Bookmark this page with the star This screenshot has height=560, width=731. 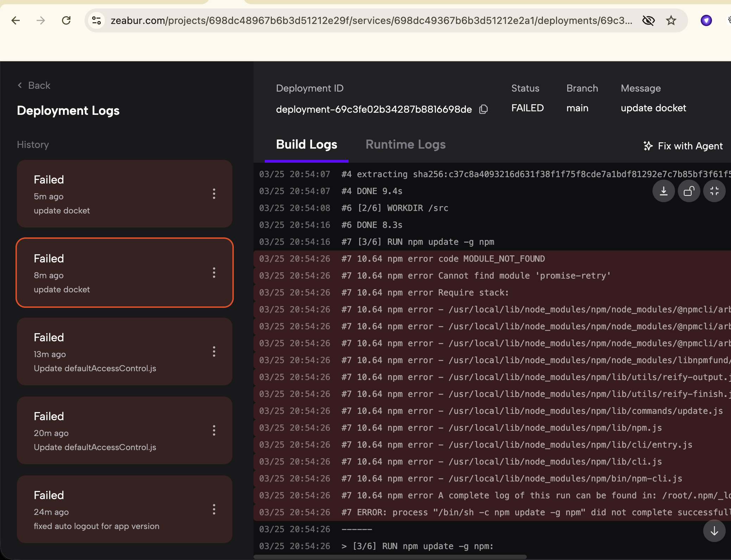pos(671,20)
